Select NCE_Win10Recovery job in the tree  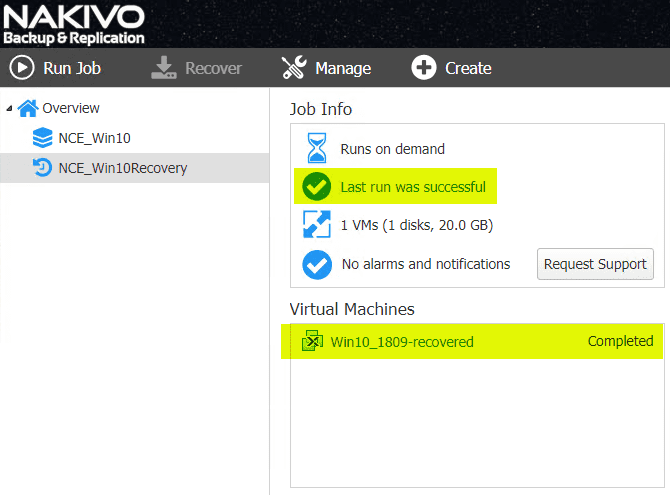pyautogui.click(x=122, y=168)
